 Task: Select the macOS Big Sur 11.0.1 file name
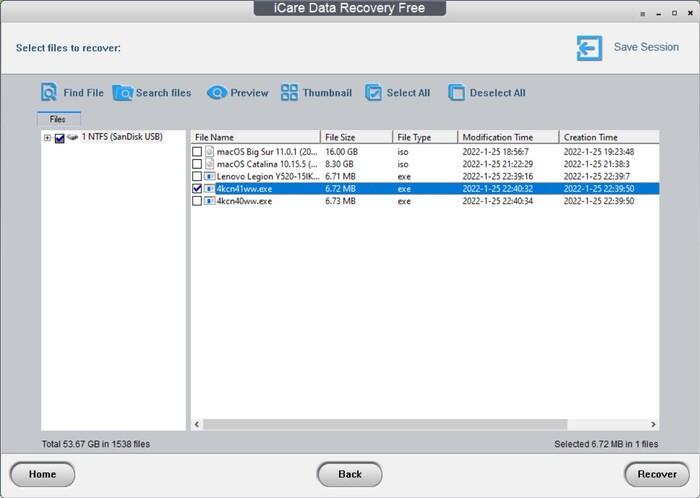pos(267,152)
